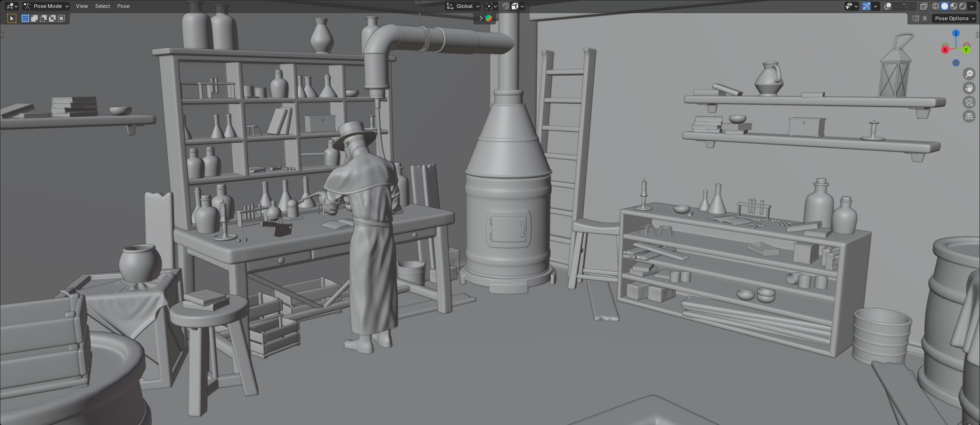Screen dimensions: 980x425
Task: Click the camera view toggle icon
Action: pyautogui.click(x=969, y=102)
